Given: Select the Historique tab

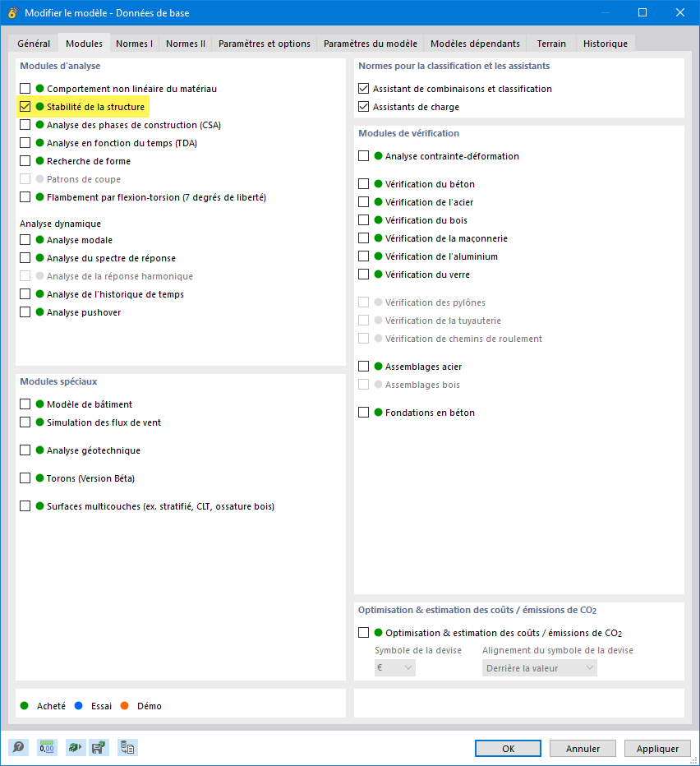Looking at the screenshot, I should pyautogui.click(x=605, y=43).
